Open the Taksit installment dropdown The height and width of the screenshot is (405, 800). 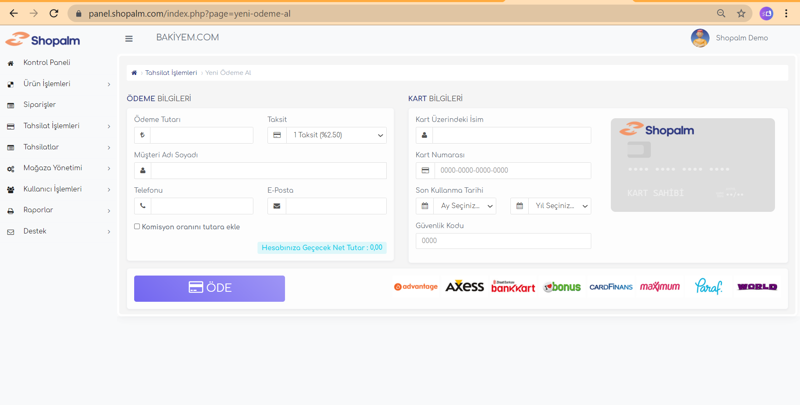pyautogui.click(x=336, y=135)
